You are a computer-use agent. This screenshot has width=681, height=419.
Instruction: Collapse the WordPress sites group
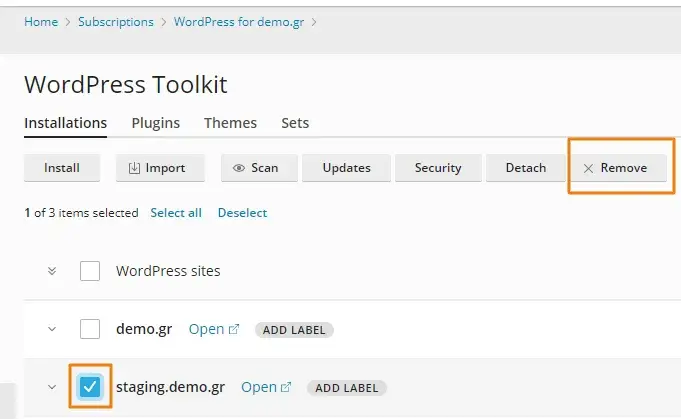[x=52, y=271]
